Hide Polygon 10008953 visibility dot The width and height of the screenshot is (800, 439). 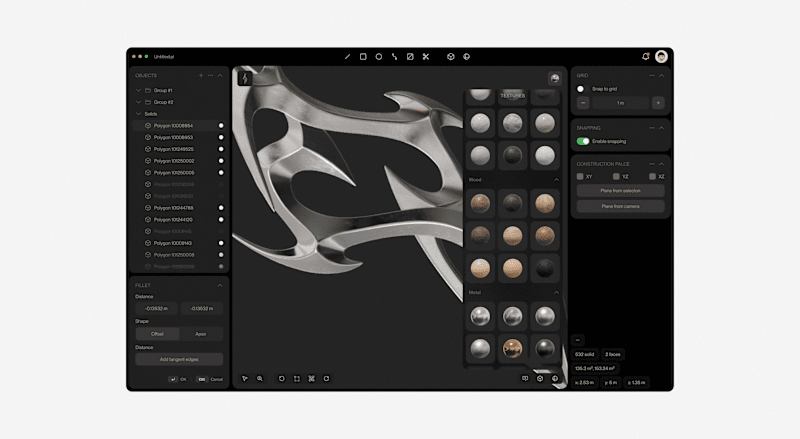pos(221,137)
